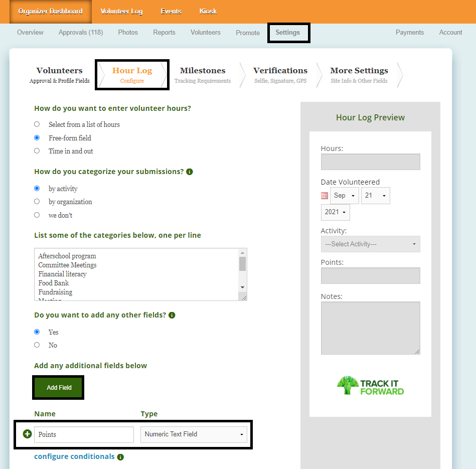Click 'Food Bank' in the categories list

(x=54, y=283)
